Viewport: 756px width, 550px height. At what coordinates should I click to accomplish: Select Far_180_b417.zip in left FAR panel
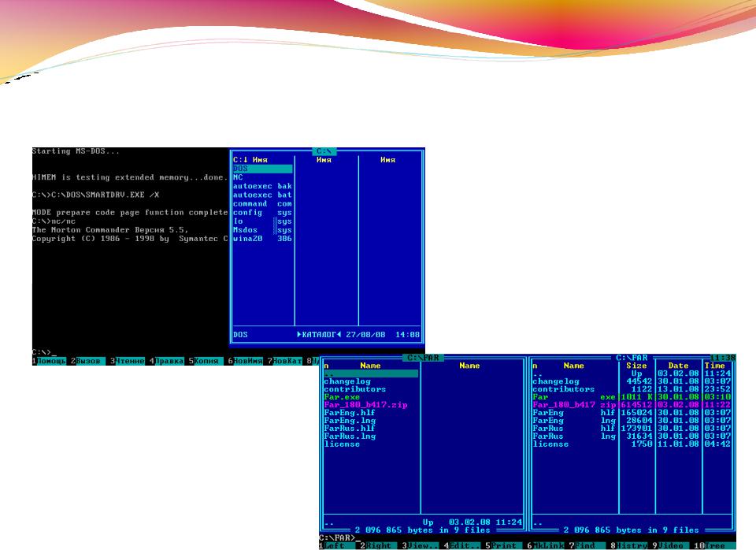[x=365, y=405]
